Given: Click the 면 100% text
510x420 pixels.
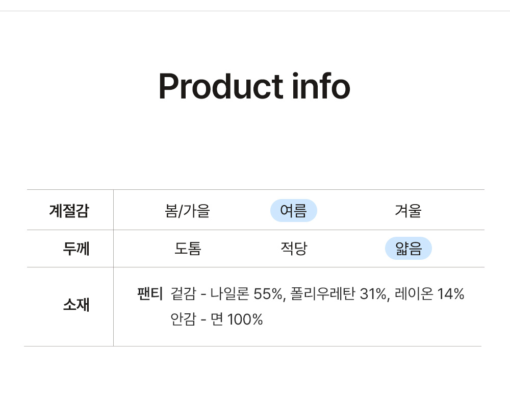Looking at the screenshot, I should [x=237, y=319].
